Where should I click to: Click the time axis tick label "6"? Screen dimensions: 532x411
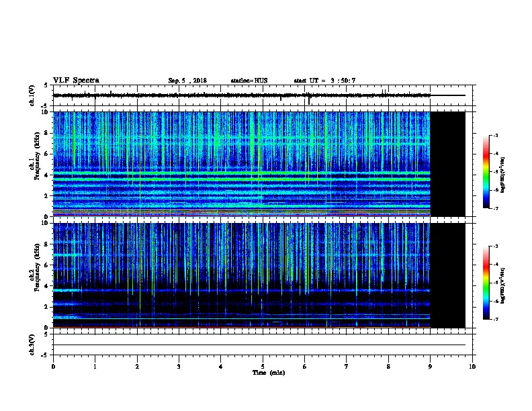304,366
